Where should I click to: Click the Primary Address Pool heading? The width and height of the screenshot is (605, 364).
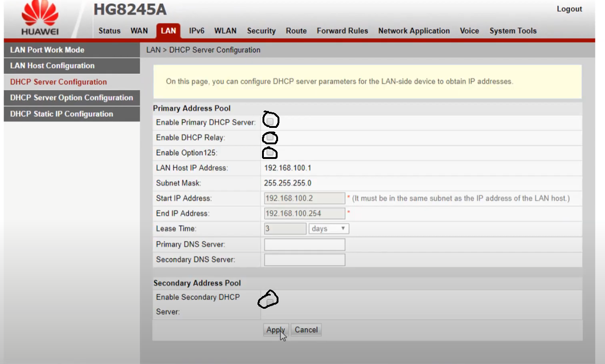click(192, 108)
